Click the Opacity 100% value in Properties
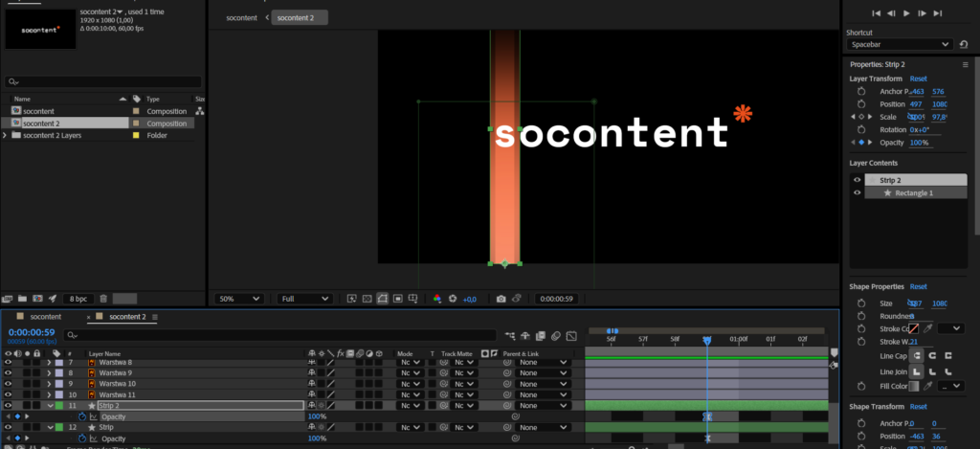Viewport: 980px width, 449px height. pos(919,143)
